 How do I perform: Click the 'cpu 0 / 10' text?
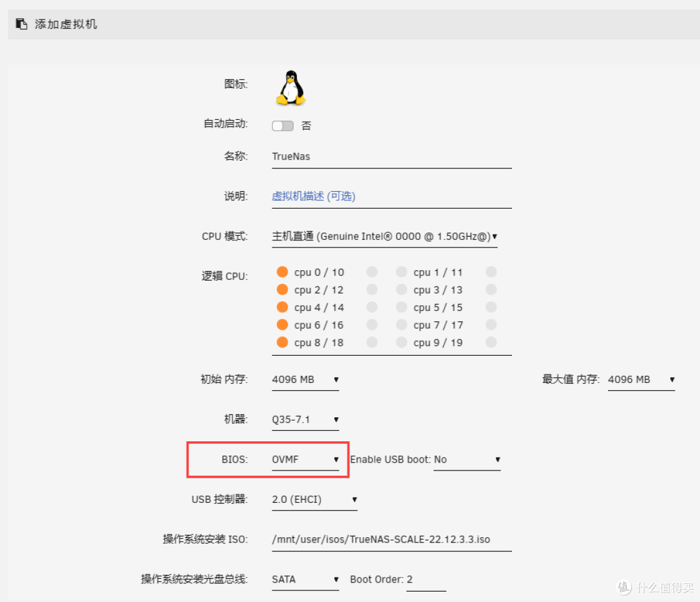pos(319,272)
